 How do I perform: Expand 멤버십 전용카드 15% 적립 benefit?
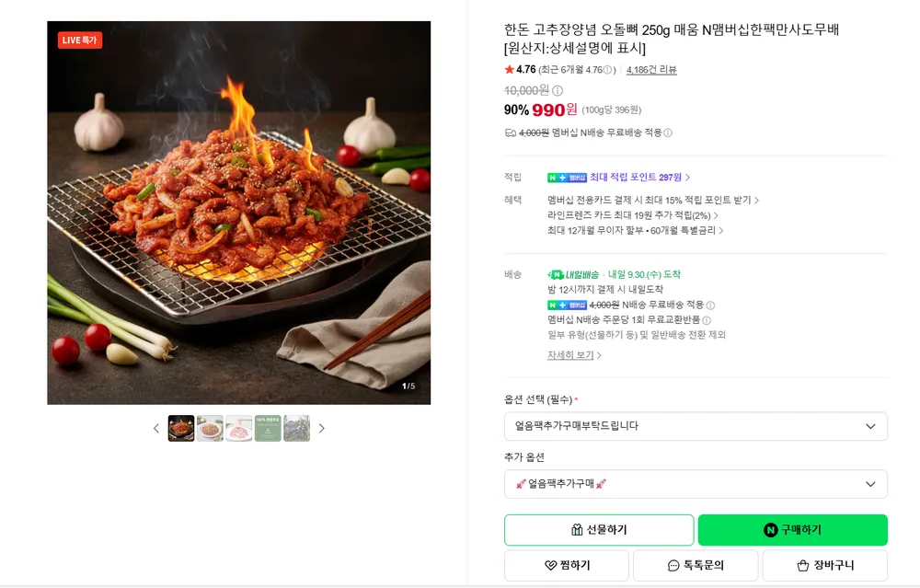point(653,200)
